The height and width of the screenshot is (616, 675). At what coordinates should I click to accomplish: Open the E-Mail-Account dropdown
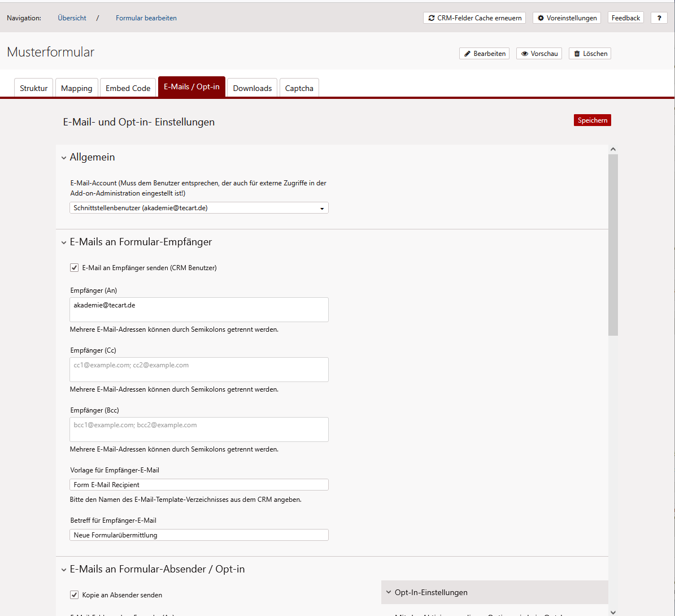click(199, 208)
